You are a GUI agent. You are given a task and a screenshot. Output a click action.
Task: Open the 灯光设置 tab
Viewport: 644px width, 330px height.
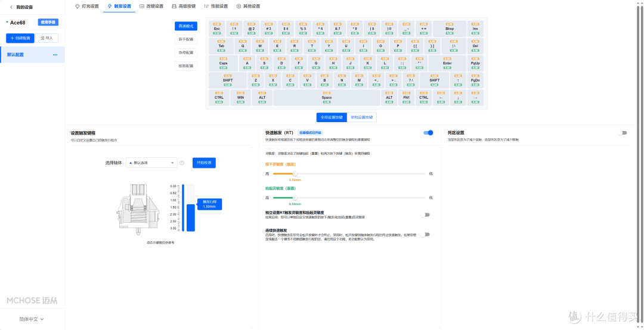click(86, 6)
